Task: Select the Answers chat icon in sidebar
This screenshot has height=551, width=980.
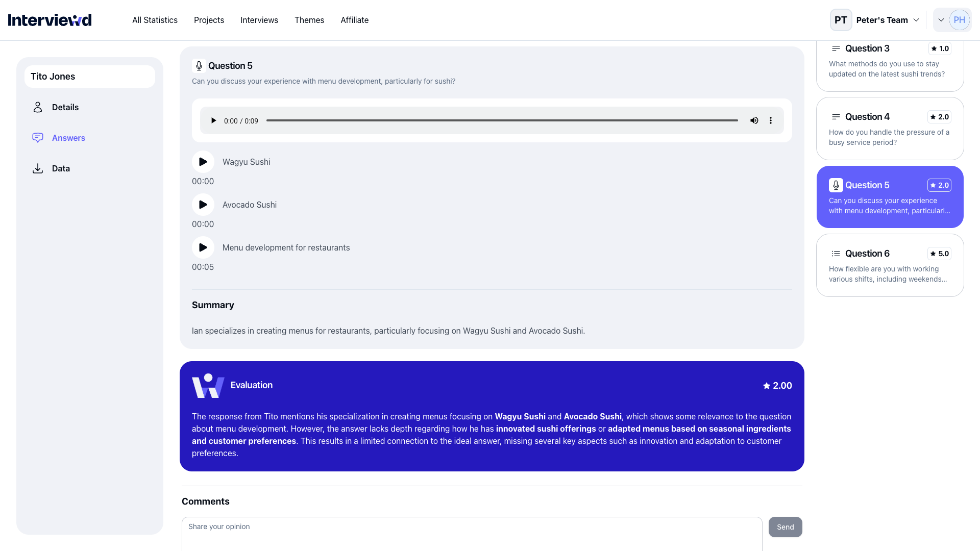Action: 37,138
